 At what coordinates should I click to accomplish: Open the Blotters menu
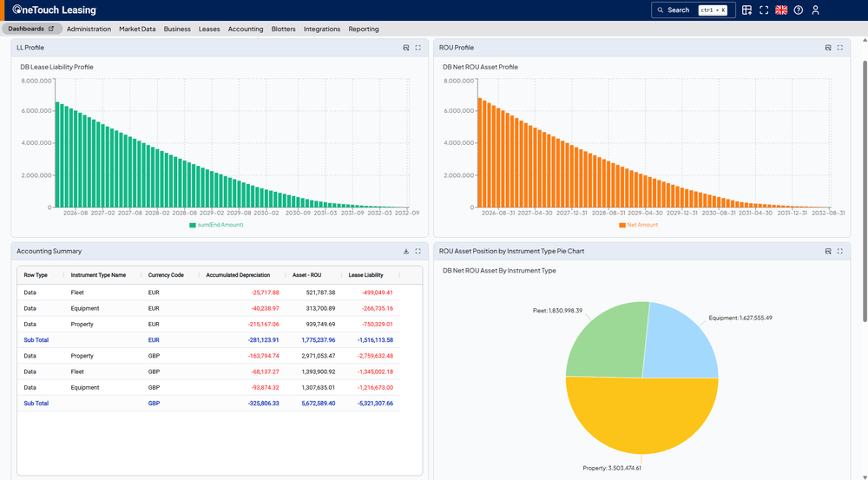(x=284, y=29)
